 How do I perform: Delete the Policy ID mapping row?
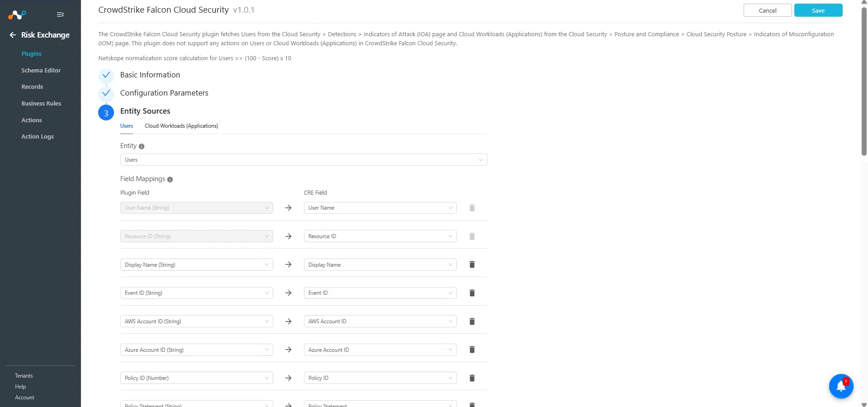472,378
